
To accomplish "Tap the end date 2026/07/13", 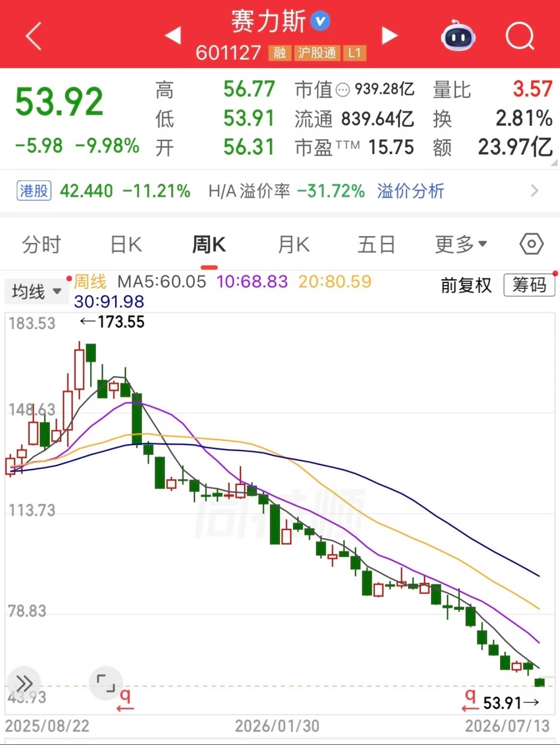I will click(507, 726).
